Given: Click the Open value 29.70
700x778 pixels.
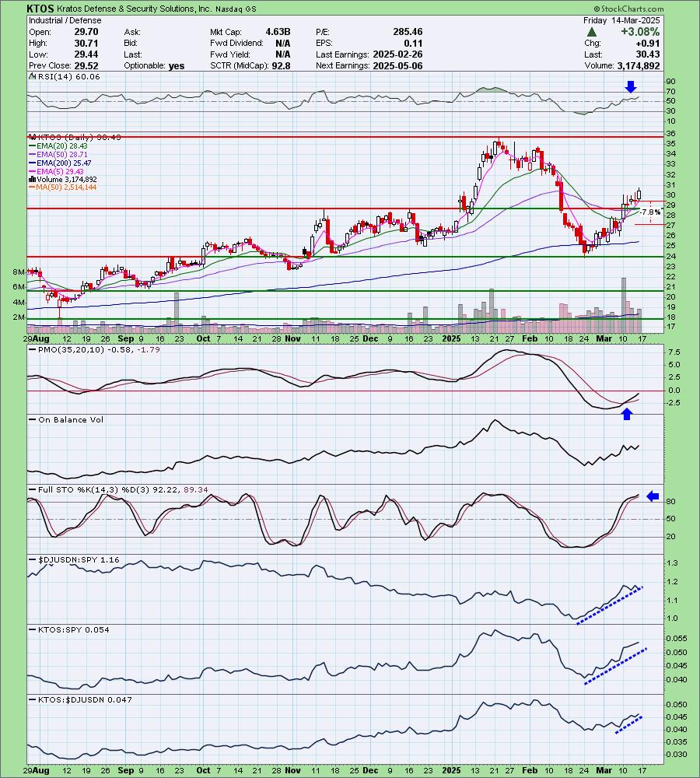Looking at the screenshot, I should (86, 32).
